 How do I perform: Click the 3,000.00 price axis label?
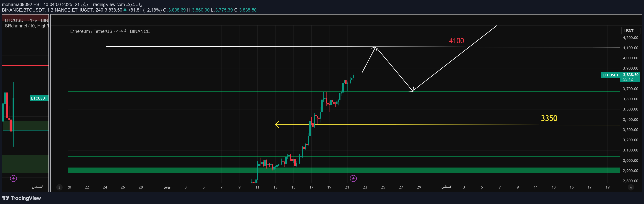(630, 161)
